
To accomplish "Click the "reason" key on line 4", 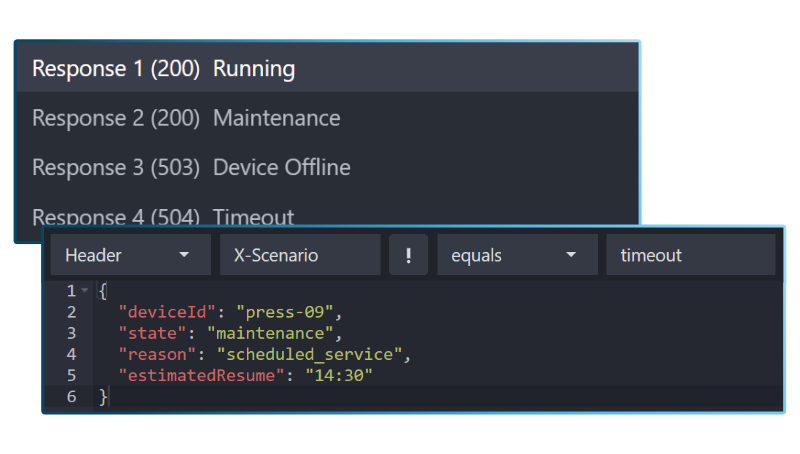I will [158, 354].
